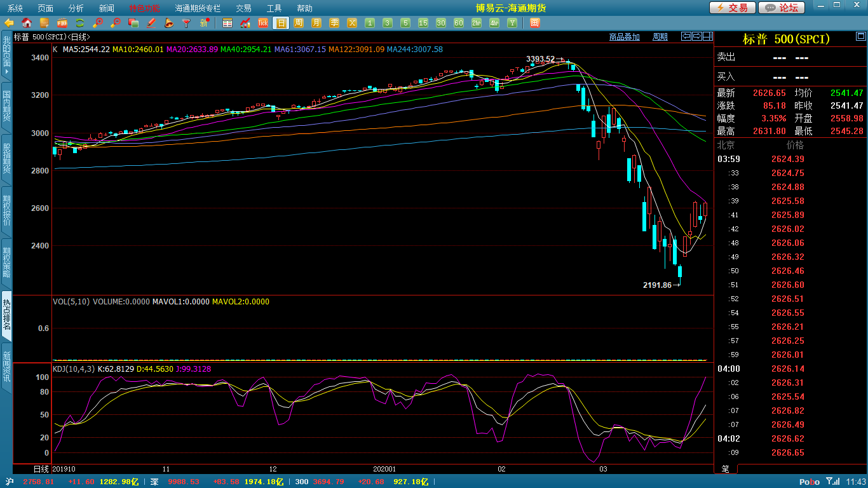Switch to 国内期货 side tab
The image size is (868, 488).
6,107
